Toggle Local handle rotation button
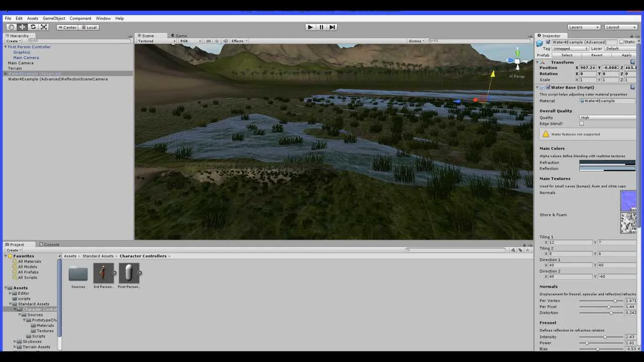Screen dimensions: 644x362 point(88,27)
